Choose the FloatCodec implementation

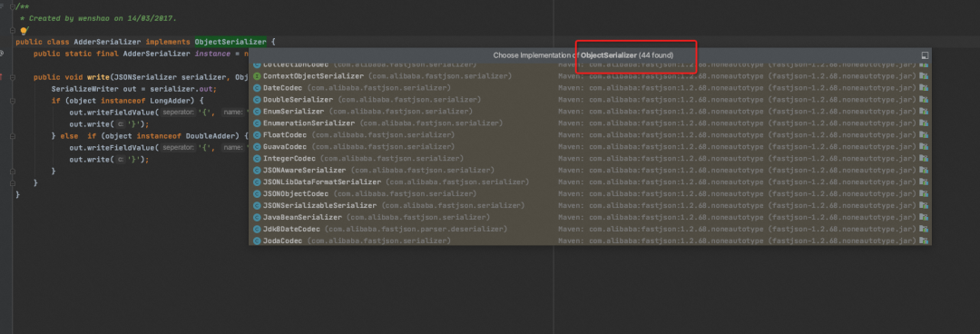coord(590,135)
